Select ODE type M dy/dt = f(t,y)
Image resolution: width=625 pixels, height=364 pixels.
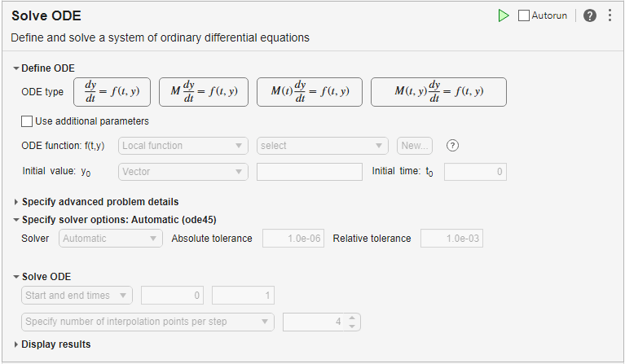[204, 92]
